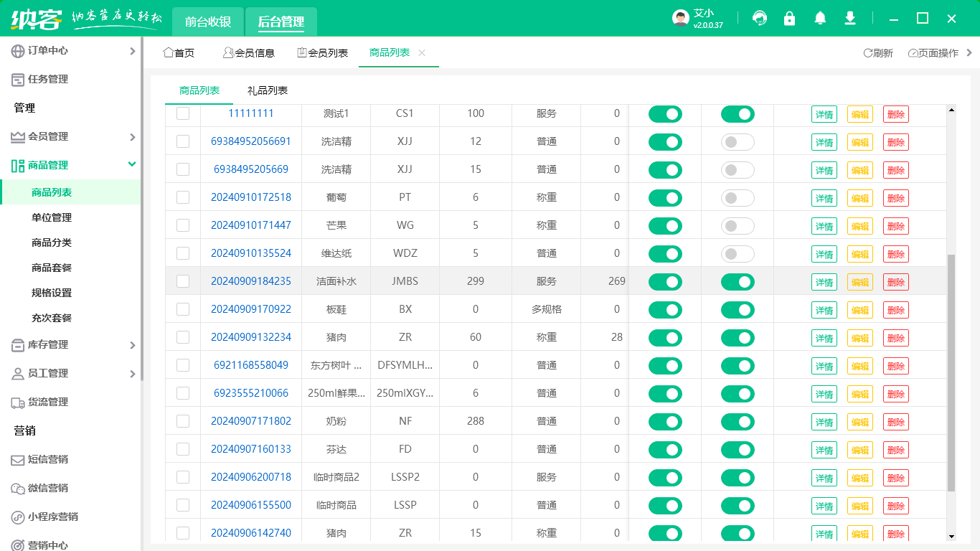The image size is (980, 551).
Task: Close the 商品列表 page tab
Action: 422,53
